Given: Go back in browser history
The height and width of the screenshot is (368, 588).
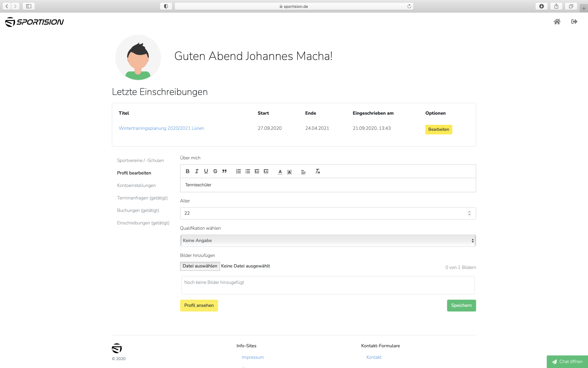Looking at the screenshot, I should (x=7, y=6).
